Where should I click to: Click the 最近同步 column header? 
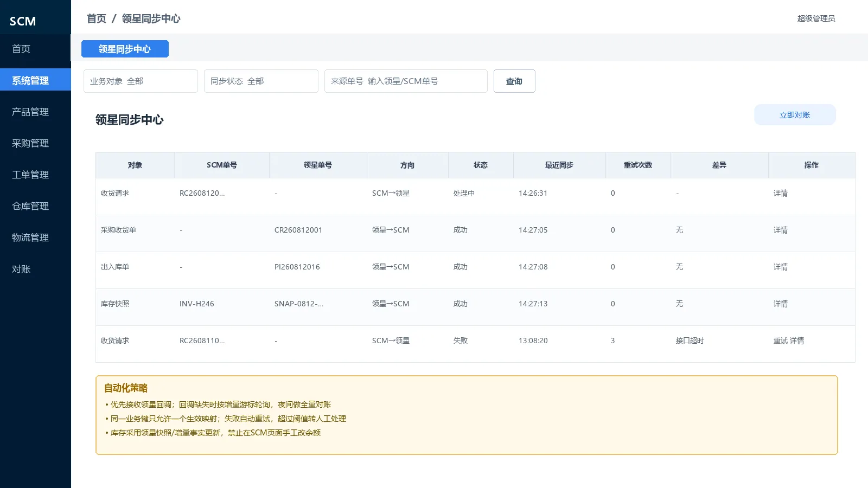pyautogui.click(x=559, y=165)
